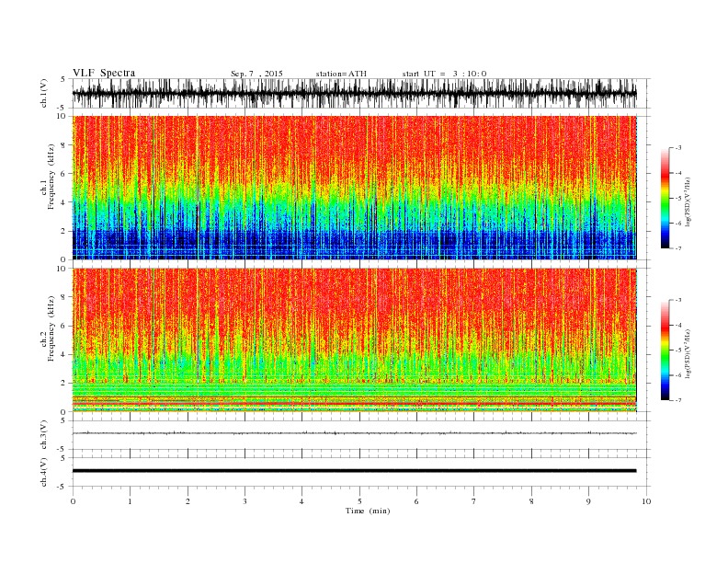Click the "VLF Spectra" plot title
Screen dimensions: 728x563
tap(104, 73)
